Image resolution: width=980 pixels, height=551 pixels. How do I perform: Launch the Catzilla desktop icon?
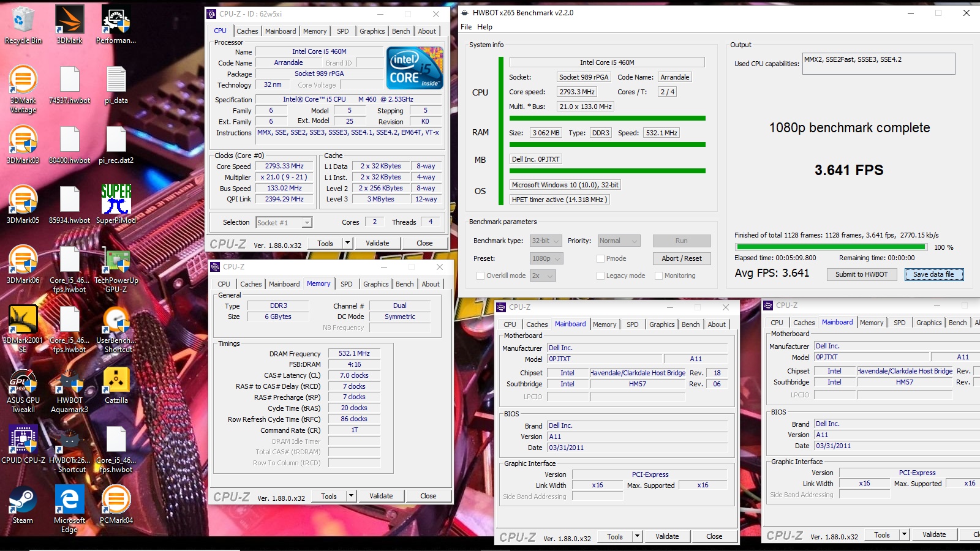[x=116, y=385]
